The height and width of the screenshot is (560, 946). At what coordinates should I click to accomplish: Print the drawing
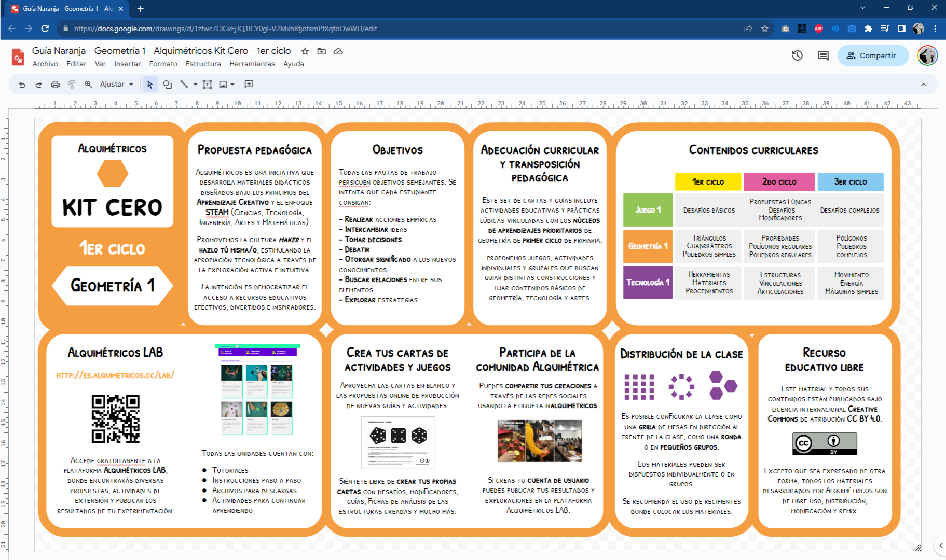coord(55,85)
